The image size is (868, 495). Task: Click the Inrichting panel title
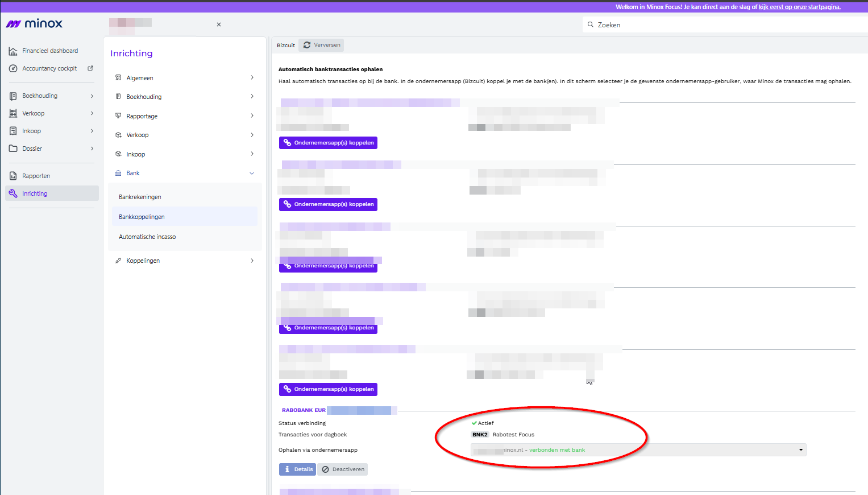131,53
